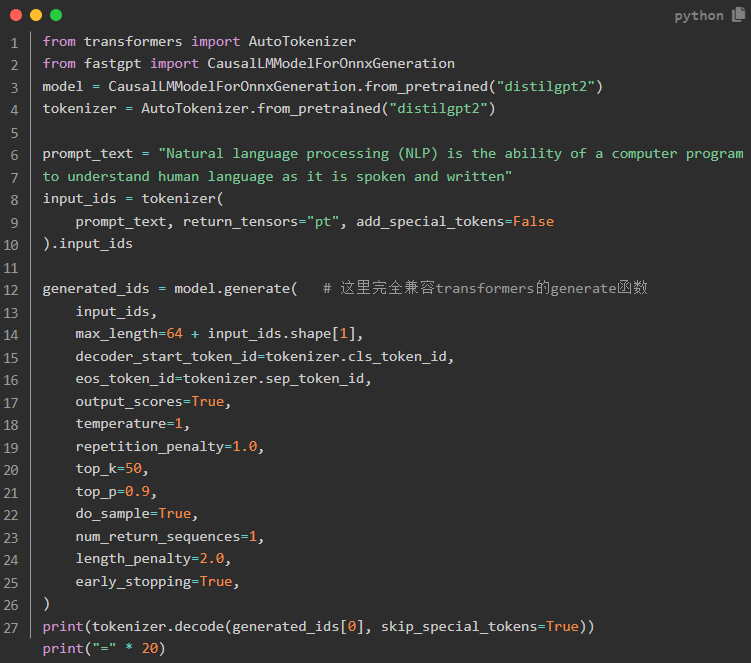Click the python language label
Image resolution: width=751 pixels, height=663 pixels.
(699, 16)
